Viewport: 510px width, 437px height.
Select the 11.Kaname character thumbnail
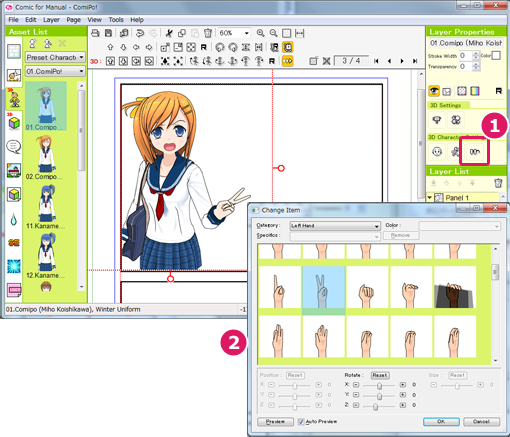click(45, 207)
